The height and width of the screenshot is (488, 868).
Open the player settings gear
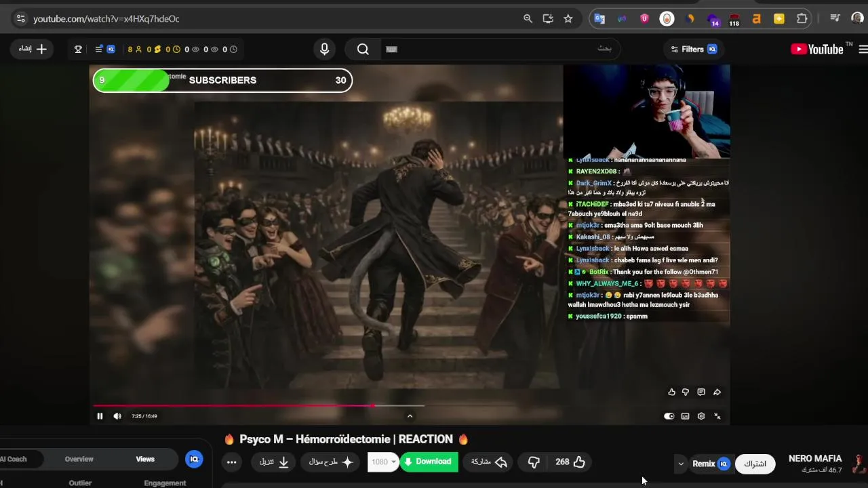tap(701, 416)
